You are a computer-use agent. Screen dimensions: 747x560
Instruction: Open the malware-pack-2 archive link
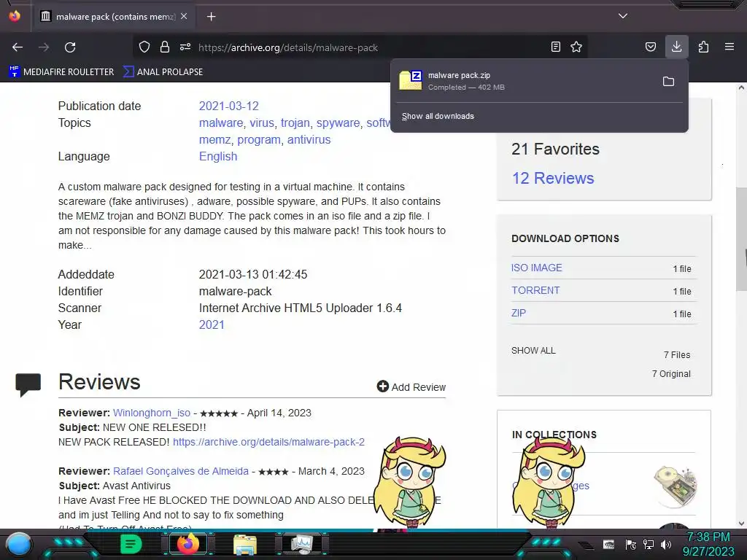(268, 442)
